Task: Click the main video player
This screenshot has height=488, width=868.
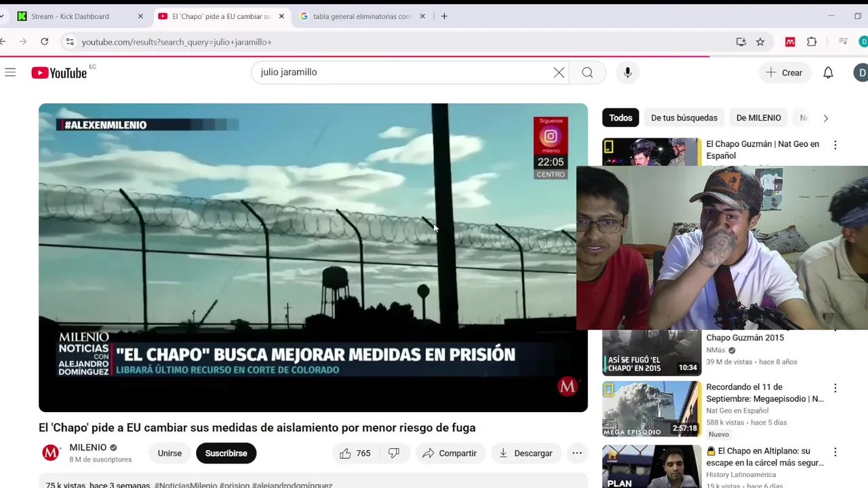Action: [313, 258]
